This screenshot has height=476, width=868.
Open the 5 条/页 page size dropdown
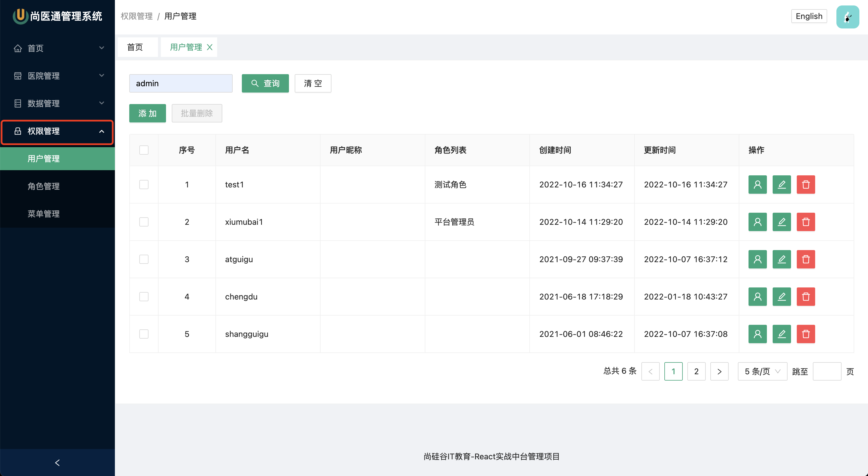762,371
